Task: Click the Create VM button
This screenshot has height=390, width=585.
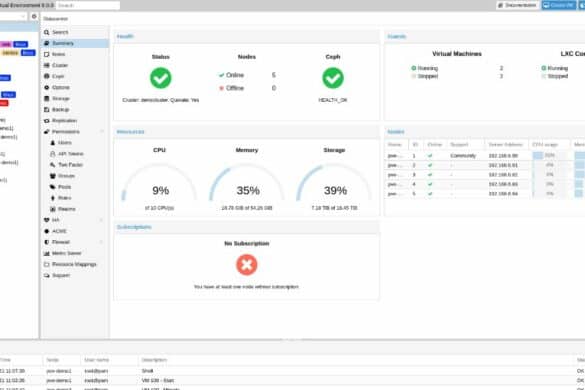Action: [x=559, y=5]
